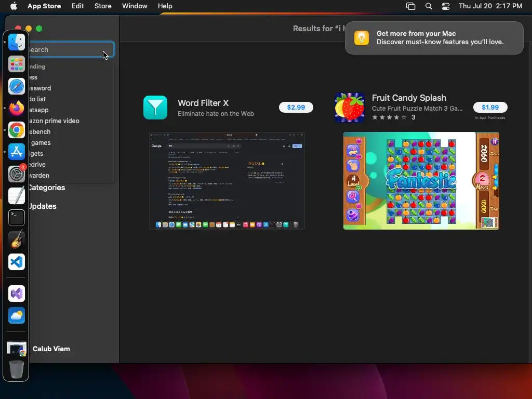Open the Fruit Candy Splash title

pyautogui.click(x=409, y=98)
